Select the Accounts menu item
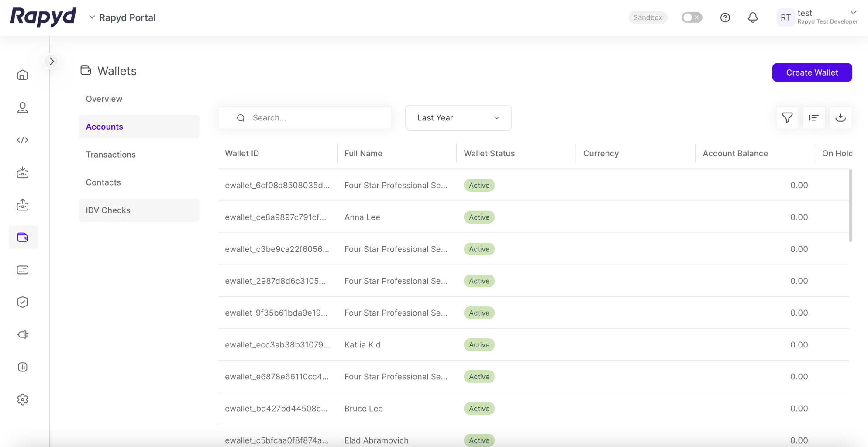868x447 pixels. [x=139, y=127]
